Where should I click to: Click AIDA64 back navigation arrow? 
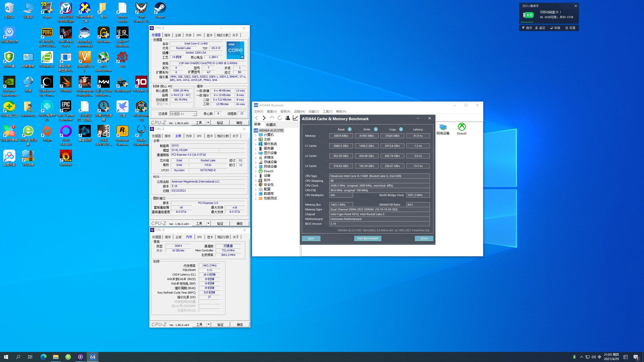(x=256, y=118)
